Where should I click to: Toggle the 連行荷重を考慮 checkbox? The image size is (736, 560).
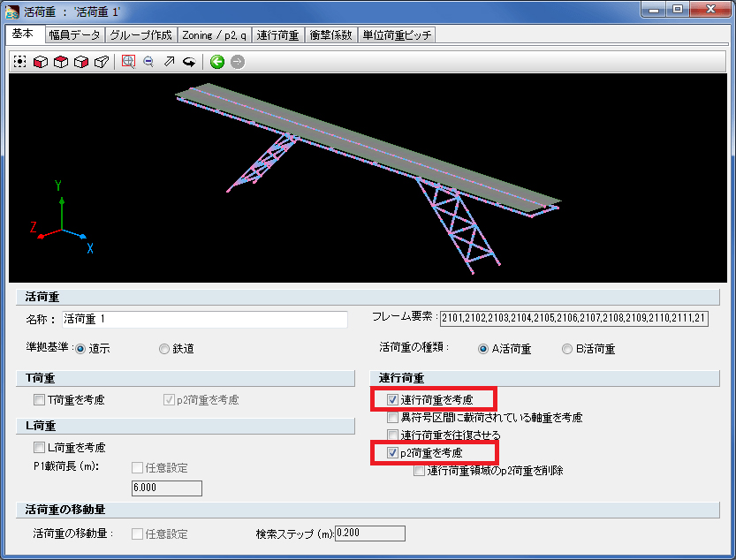(x=392, y=400)
